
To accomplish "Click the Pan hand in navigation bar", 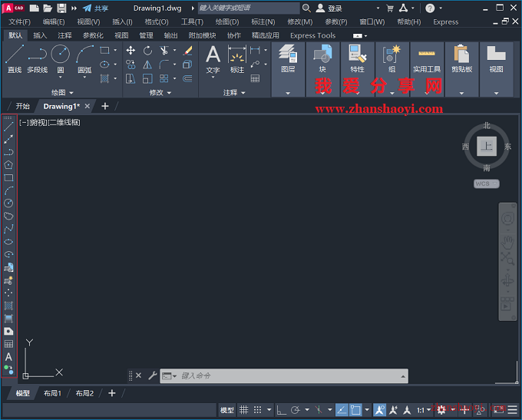I will [507, 242].
